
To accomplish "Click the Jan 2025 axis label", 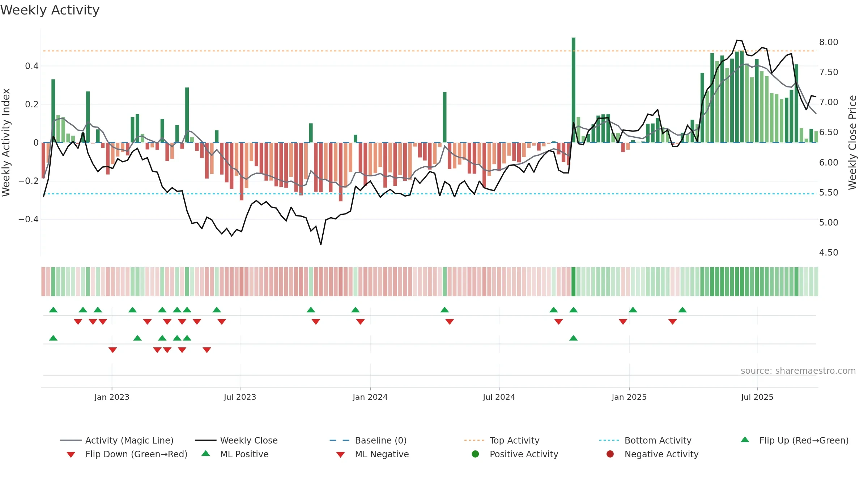I will tap(629, 397).
